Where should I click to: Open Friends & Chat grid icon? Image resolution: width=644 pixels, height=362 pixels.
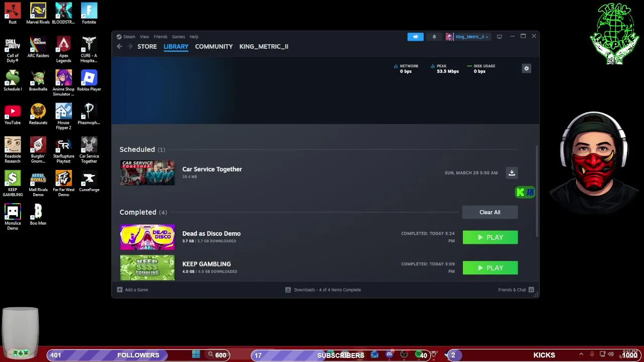tap(531, 290)
